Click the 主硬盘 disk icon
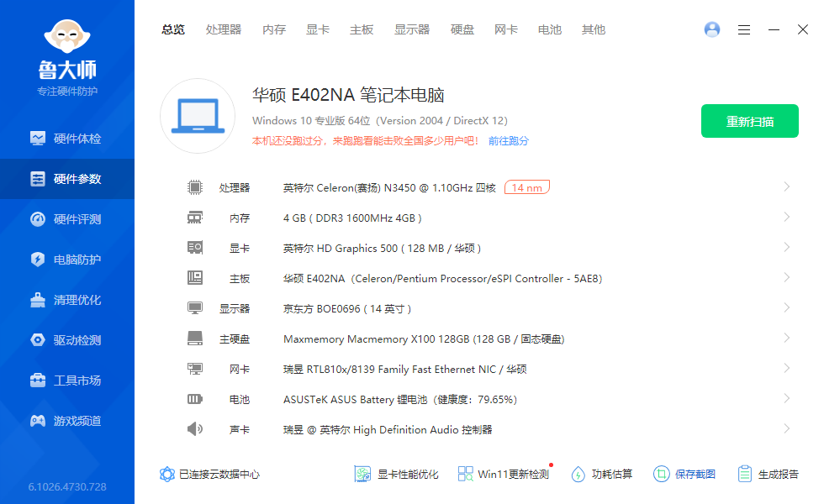The width and height of the screenshot is (824, 504). tap(195, 338)
